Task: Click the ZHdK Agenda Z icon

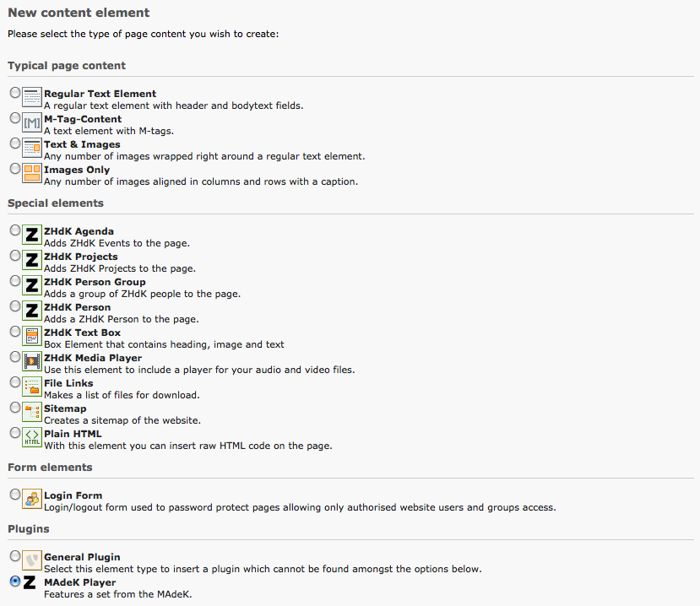Action: 32,235
